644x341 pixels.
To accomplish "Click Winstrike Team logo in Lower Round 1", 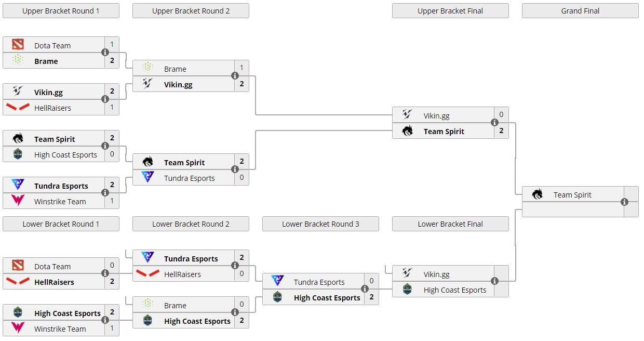I will click(18, 329).
